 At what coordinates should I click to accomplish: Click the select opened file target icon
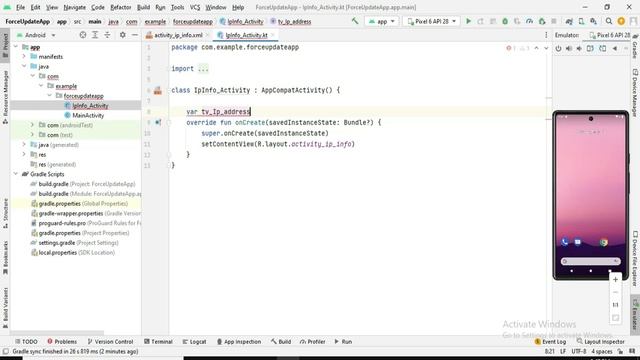pyautogui.click(x=83, y=35)
